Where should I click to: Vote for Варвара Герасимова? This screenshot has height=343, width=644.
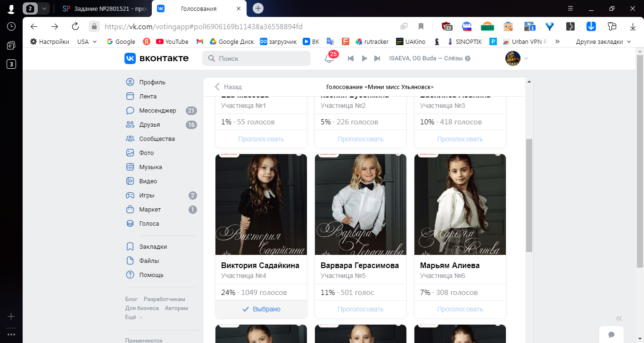click(x=361, y=310)
